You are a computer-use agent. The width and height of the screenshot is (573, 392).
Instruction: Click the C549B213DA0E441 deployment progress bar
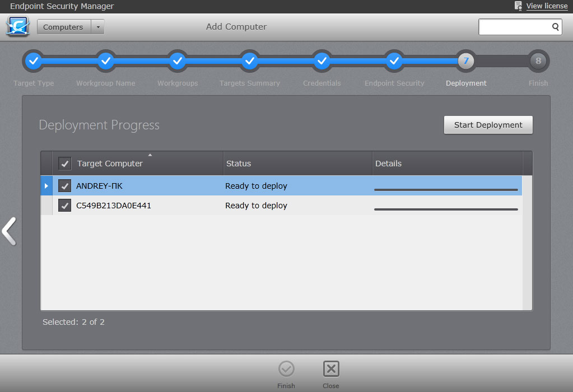pos(446,209)
